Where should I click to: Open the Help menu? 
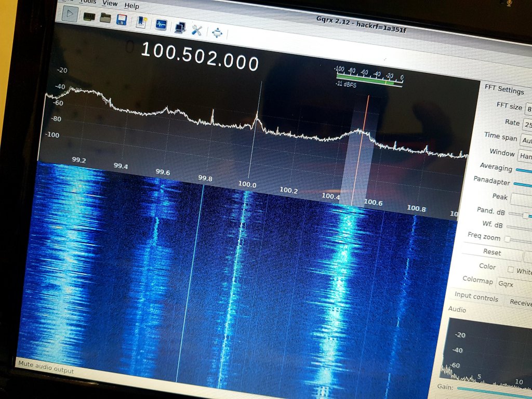point(132,6)
